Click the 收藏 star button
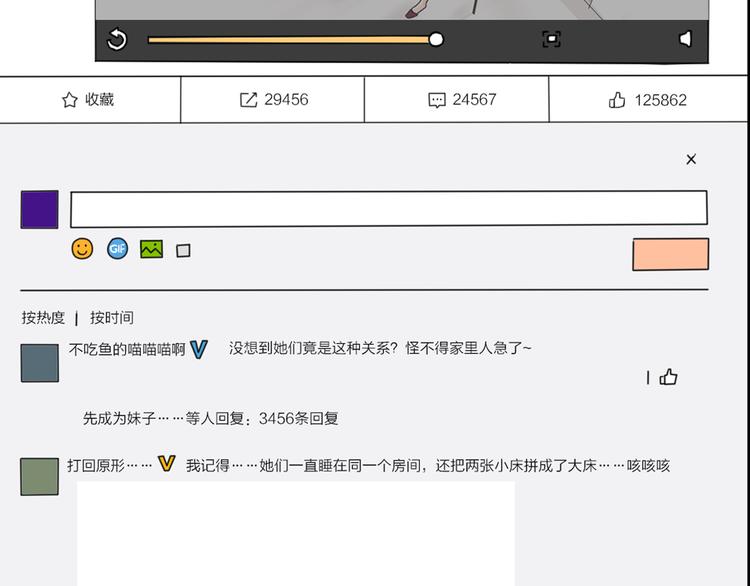 88,100
